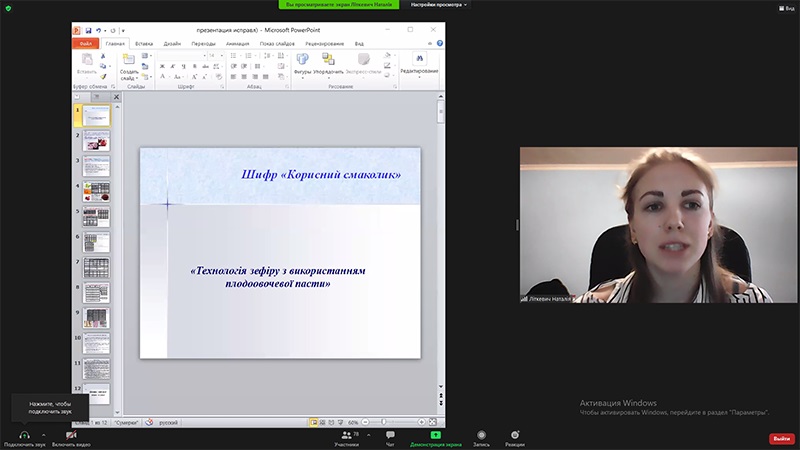
Task: Click the red Выйти leave button
Action: (781, 438)
